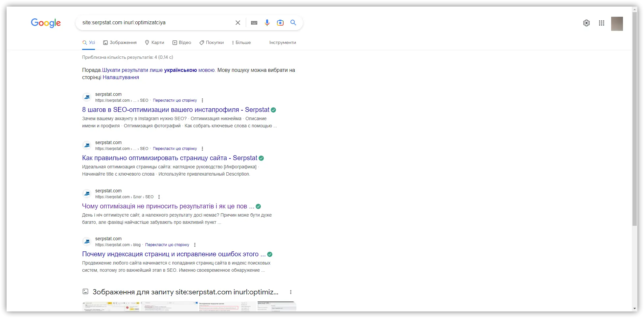Image resolution: width=644 pixels, height=318 pixels.
Task: Click breadcrumb 'https://serpstat.com › blog'
Action: 118,245
